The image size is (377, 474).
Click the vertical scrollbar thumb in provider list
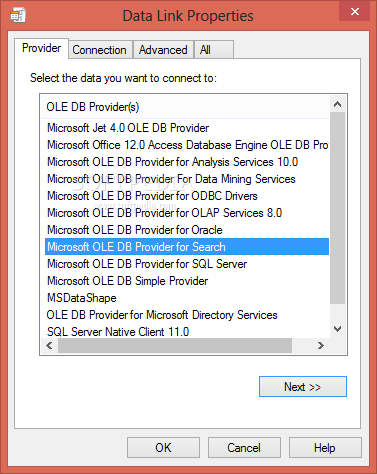337,208
